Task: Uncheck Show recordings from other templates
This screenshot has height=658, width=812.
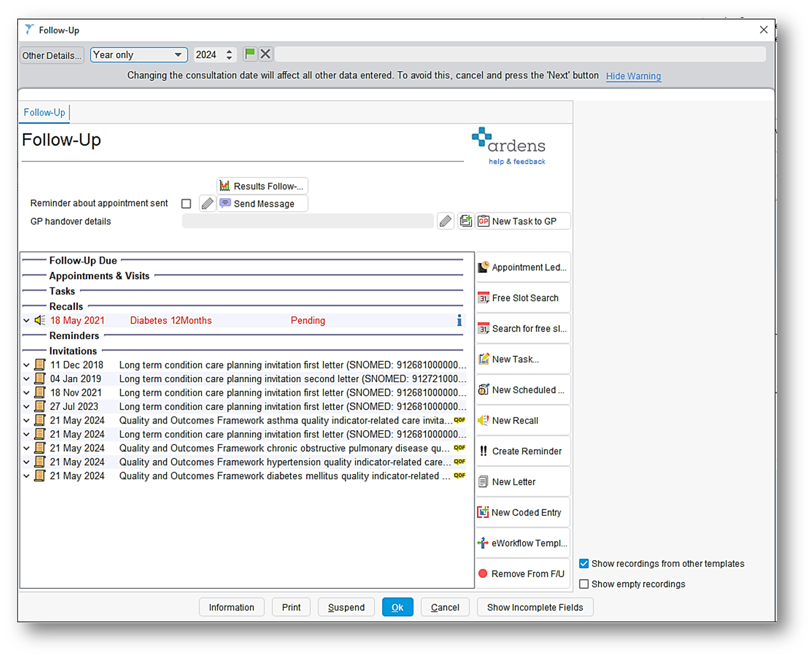Action: point(584,564)
